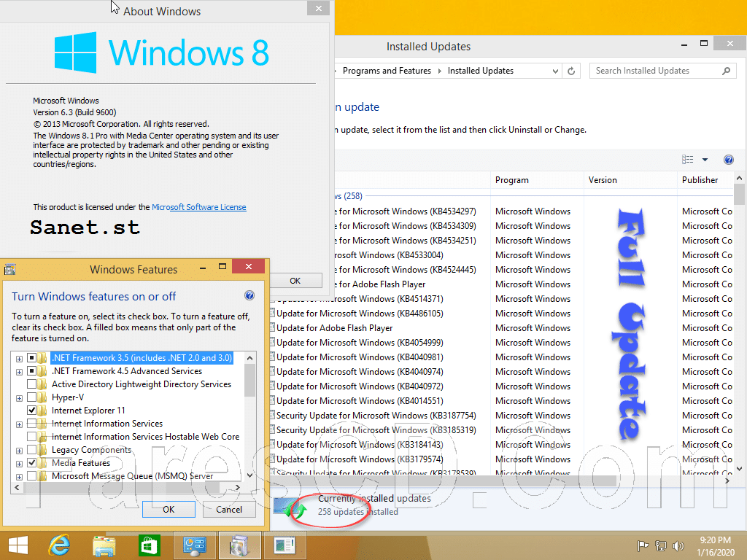Click the Internet Explorer 11 folder icon
The width and height of the screenshot is (747, 560).
pos(43,410)
